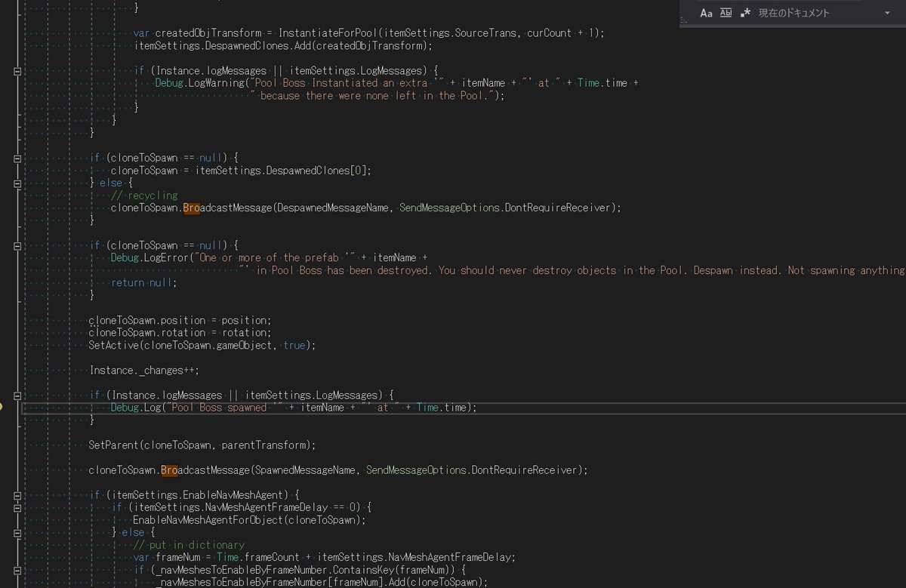
Task: Click the return null statement
Action: [144, 283]
